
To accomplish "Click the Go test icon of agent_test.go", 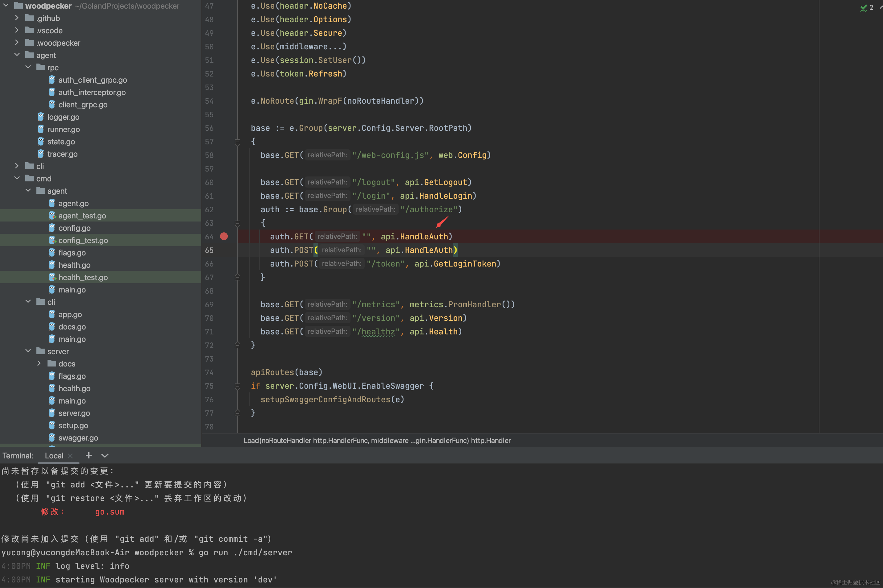I will point(52,215).
